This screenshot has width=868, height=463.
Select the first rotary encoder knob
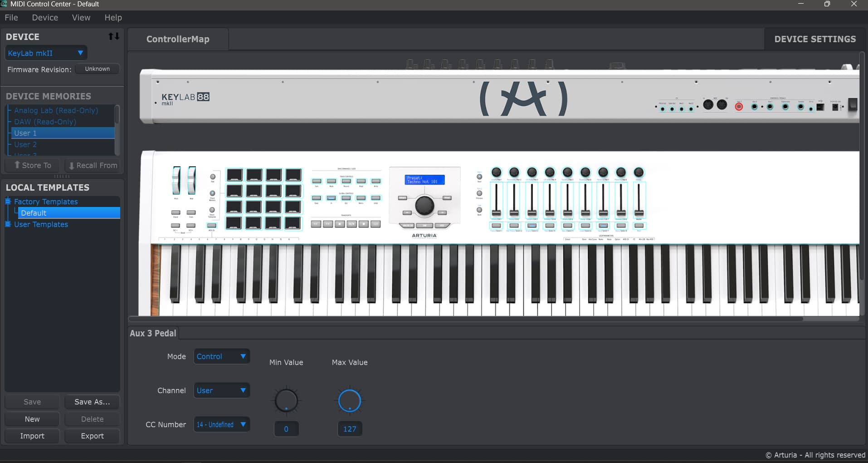pyautogui.click(x=496, y=172)
